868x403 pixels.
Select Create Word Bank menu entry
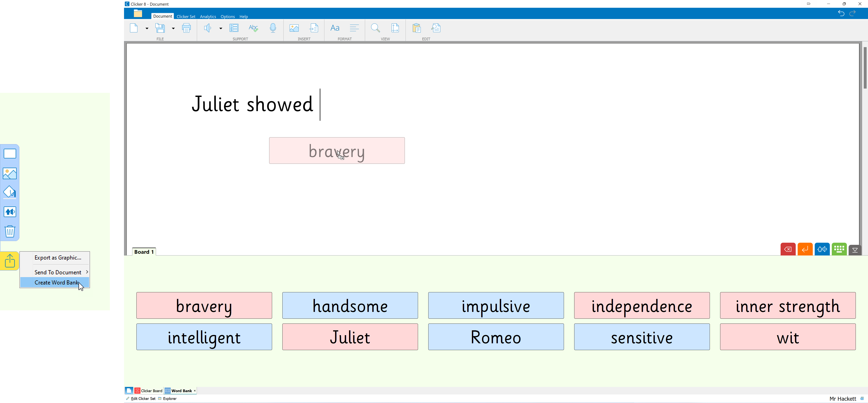pos(56,282)
